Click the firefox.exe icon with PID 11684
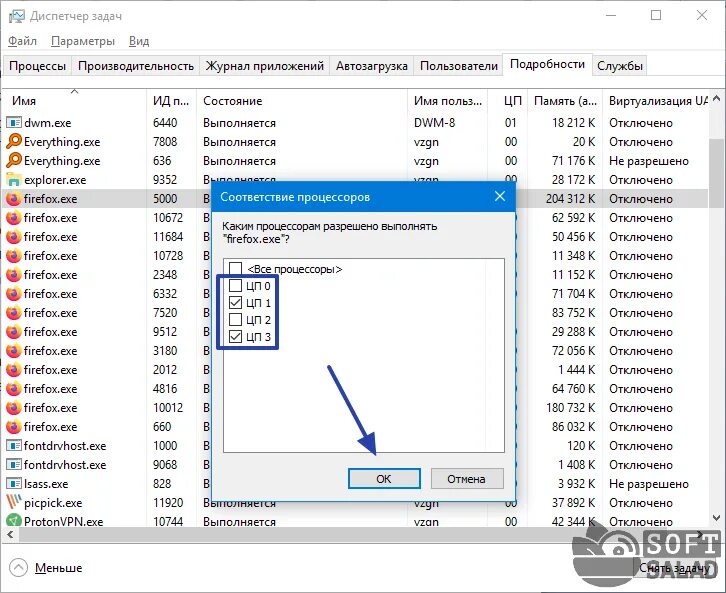The height and width of the screenshot is (593, 726). (x=14, y=237)
